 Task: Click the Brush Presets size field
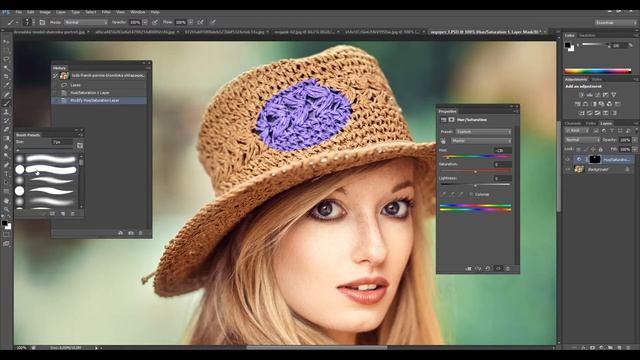tap(62, 142)
